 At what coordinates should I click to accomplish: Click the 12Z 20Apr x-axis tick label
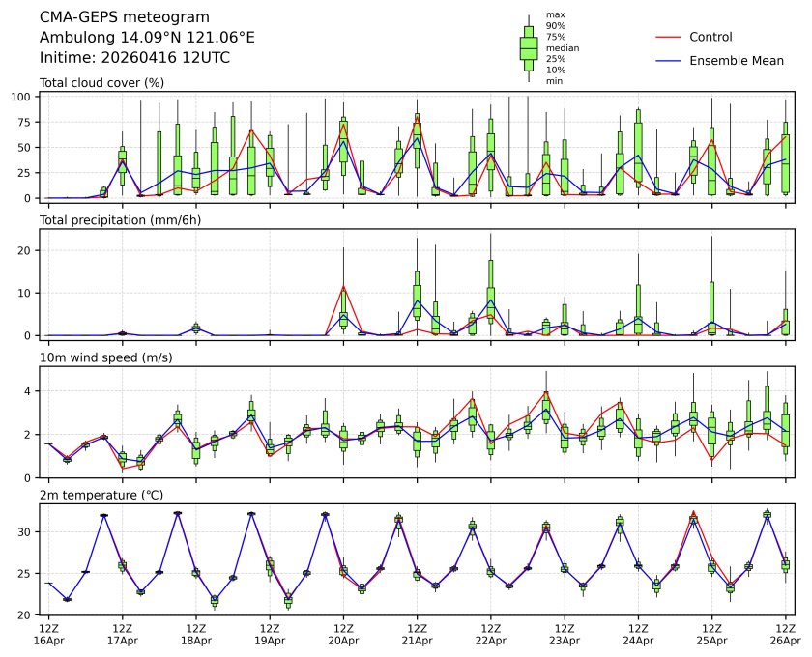click(x=343, y=634)
